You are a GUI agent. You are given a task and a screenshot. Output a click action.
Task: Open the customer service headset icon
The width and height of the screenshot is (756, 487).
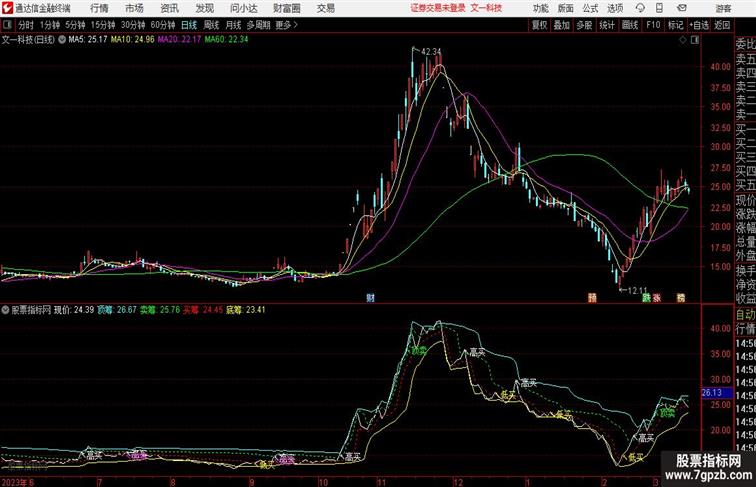(640, 8)
